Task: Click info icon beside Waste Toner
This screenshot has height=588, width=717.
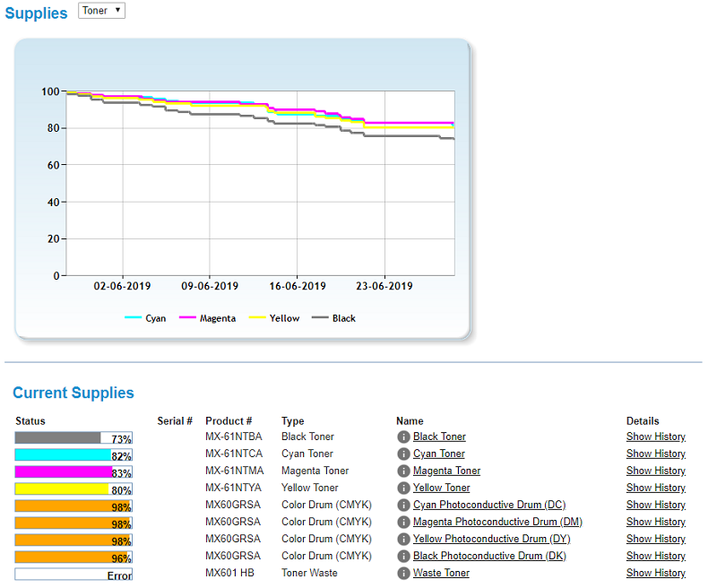Action: point(403,574)
